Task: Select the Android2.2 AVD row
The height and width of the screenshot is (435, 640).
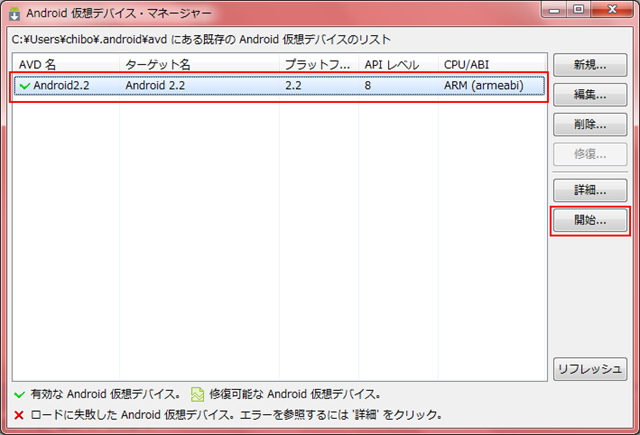Action: (279, 86)
